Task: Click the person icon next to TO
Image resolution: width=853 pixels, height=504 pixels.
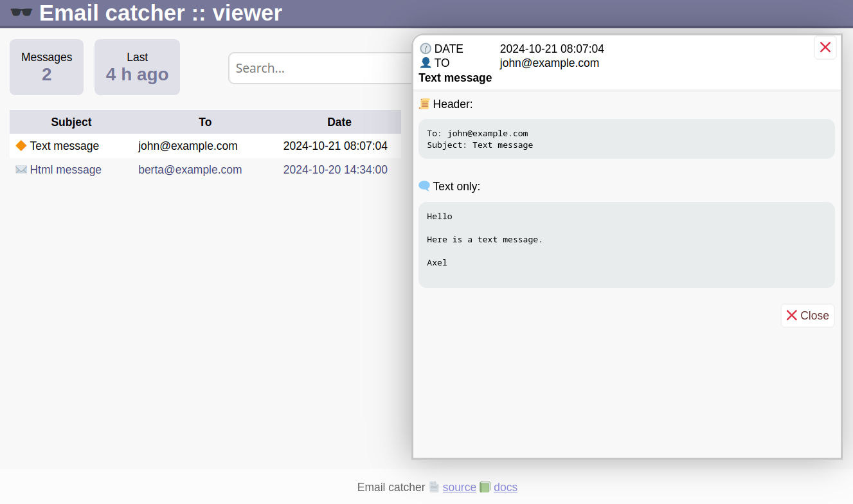Action: (x=426, y=63)
